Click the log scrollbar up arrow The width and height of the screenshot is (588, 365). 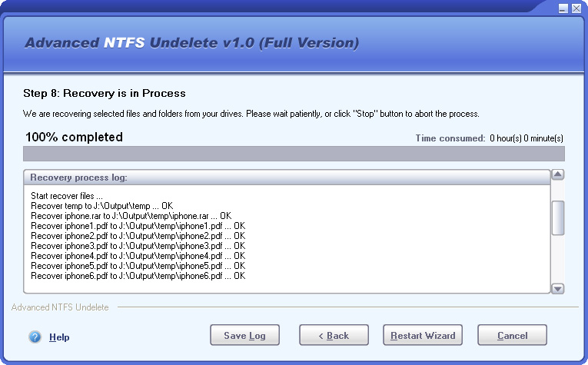tap(559, 174)
